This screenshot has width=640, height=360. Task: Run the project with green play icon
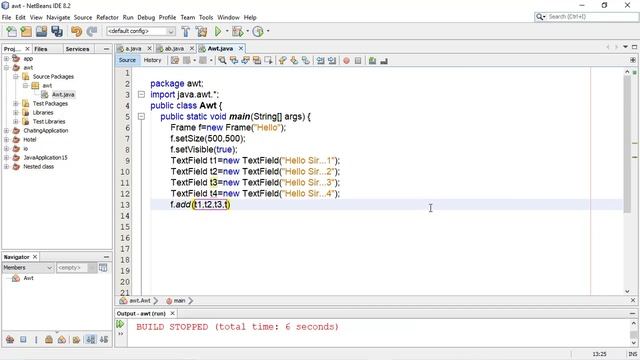218,31
